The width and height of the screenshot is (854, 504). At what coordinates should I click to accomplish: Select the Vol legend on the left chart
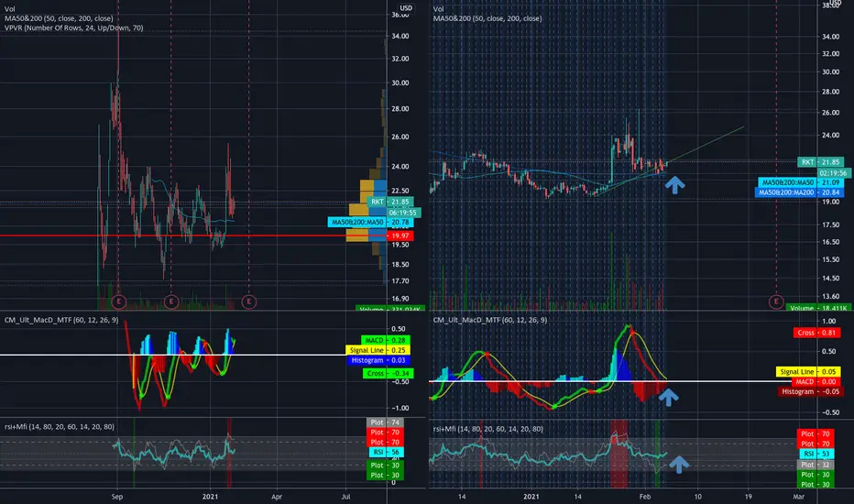tap(10, 9)
